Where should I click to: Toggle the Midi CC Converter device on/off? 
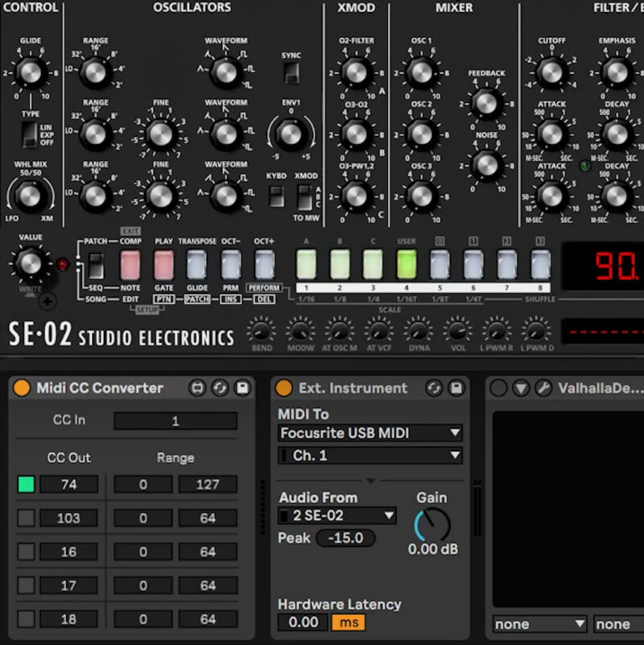[x=22, y=388]
